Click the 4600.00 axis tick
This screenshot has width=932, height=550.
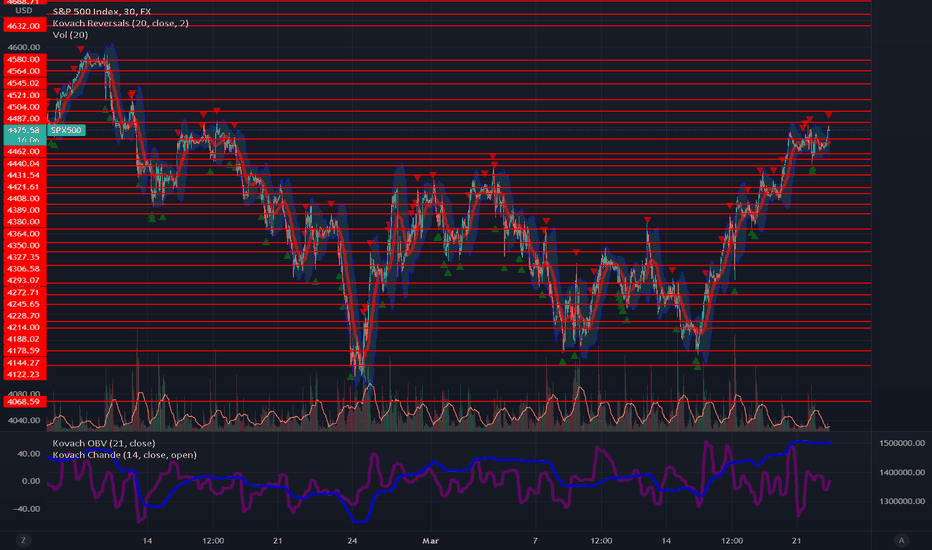pyautogui.click(x=24, y=47)
